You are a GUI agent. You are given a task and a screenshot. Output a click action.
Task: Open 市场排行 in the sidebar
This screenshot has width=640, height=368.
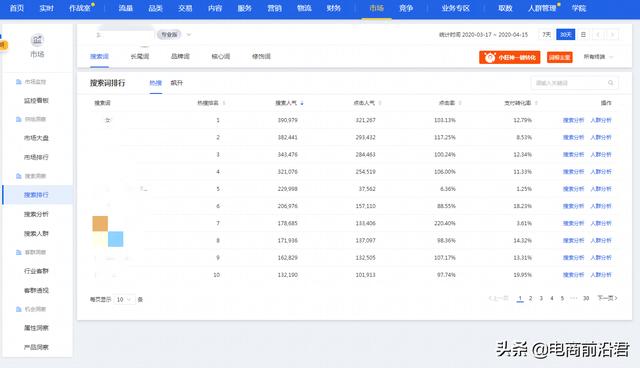36,157
